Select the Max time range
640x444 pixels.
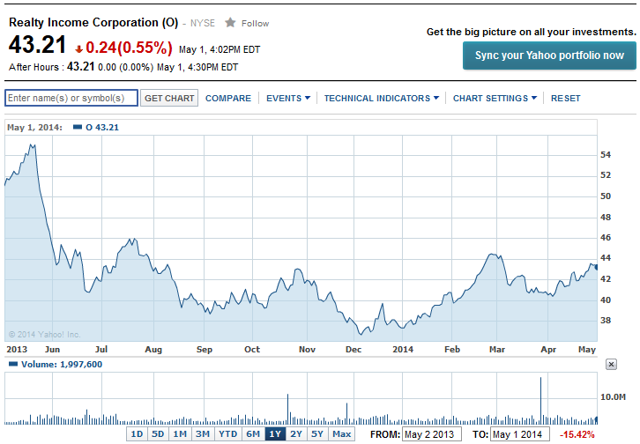341,434
